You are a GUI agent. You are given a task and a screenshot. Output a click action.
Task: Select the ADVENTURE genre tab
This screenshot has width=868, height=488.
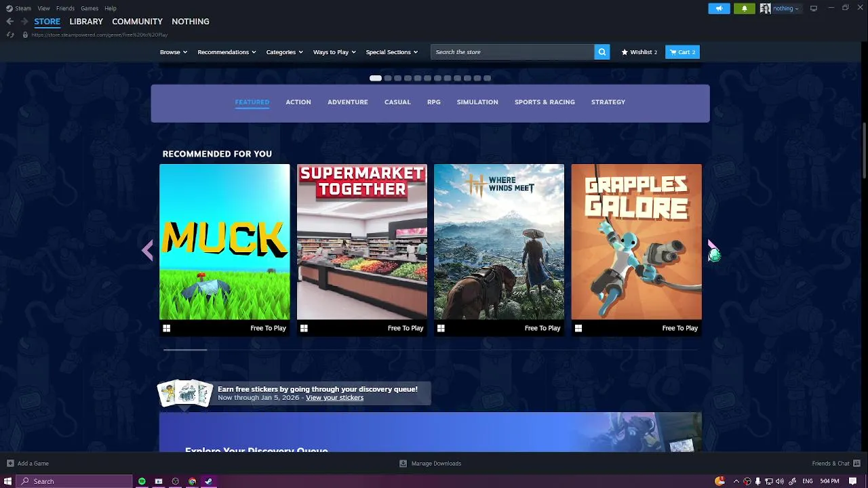pos(348,102)
